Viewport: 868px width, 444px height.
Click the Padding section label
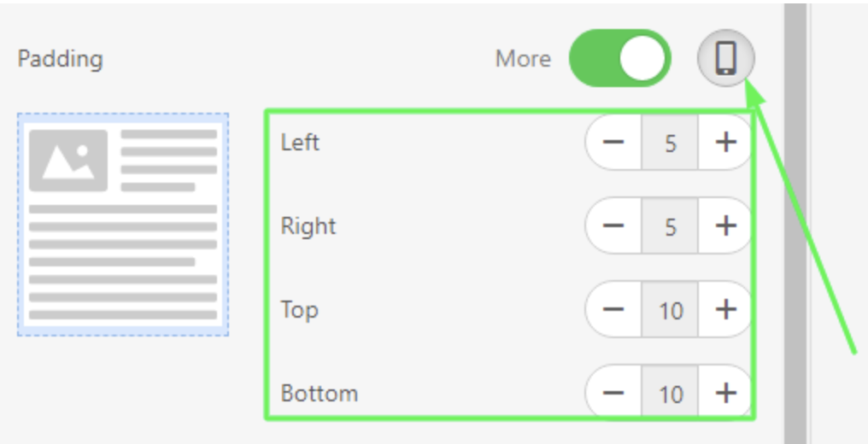click(x=61, y=59)
